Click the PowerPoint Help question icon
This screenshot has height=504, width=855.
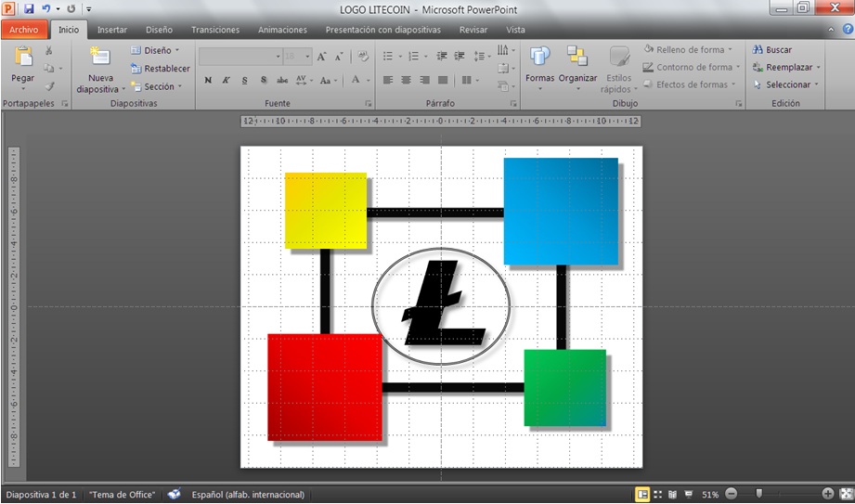coord(848,30)
